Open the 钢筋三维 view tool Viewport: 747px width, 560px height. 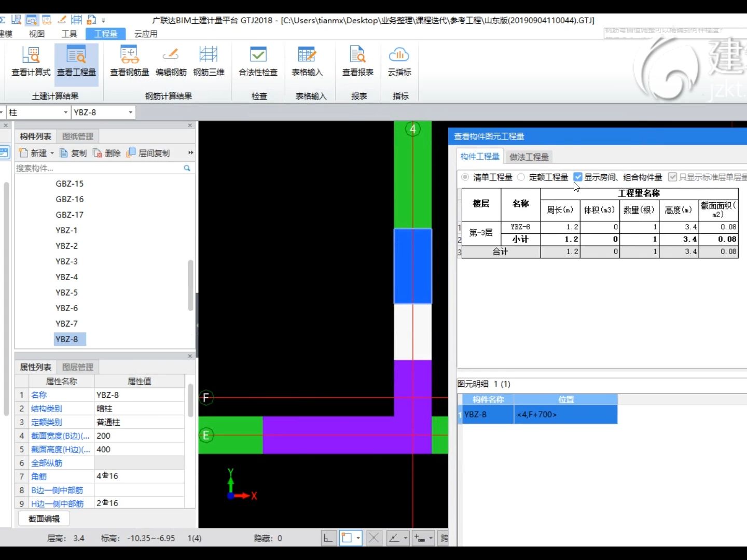(x=209, y=62)
